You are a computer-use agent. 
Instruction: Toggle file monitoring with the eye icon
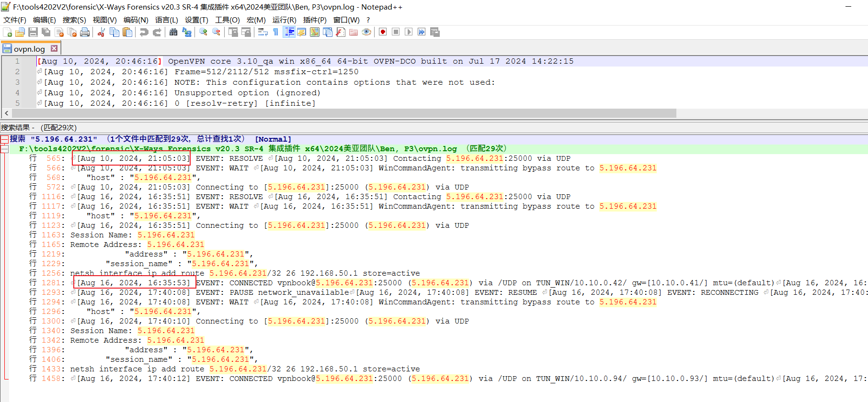point(366,32)
